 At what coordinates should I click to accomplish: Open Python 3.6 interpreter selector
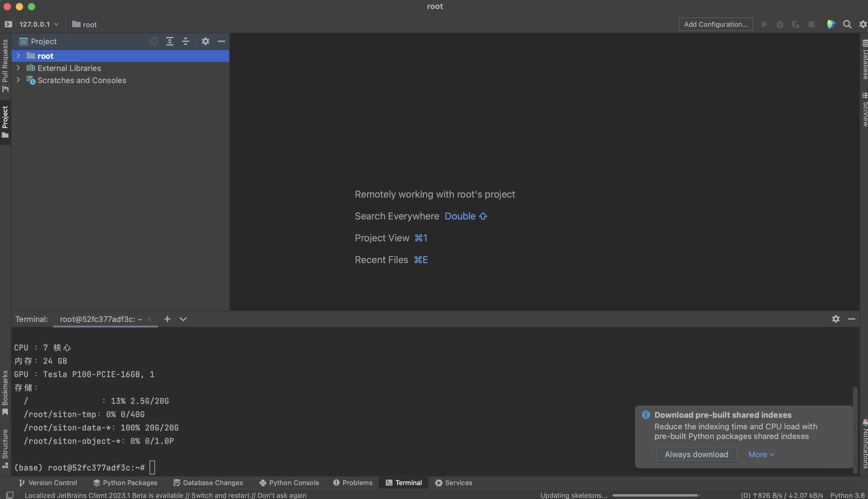[x=847, y=495]
